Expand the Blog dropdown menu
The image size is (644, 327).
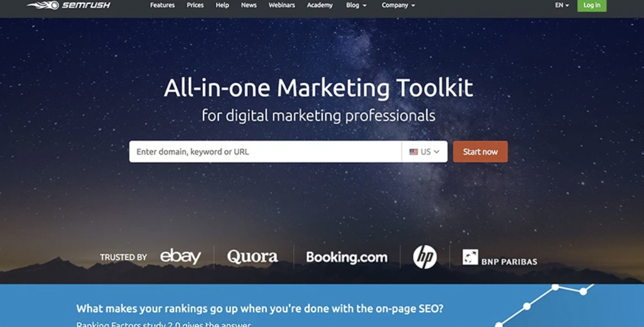[356, 5]
